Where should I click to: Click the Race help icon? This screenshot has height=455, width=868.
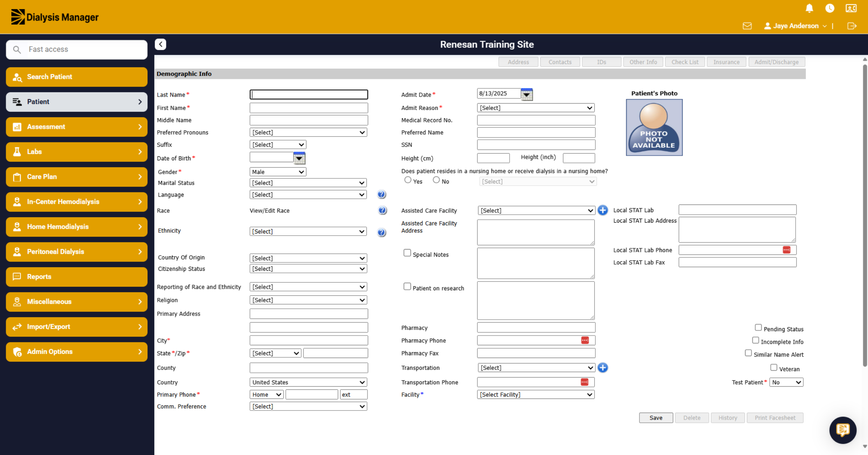coord(382,210)
